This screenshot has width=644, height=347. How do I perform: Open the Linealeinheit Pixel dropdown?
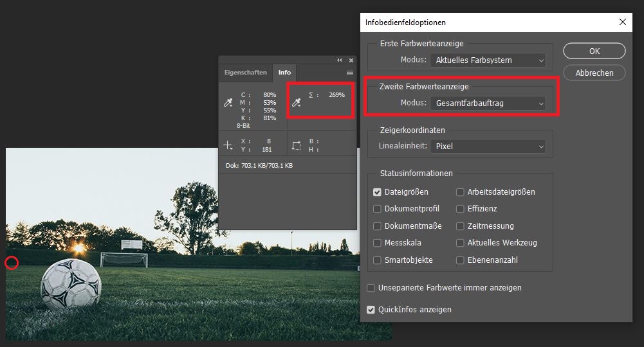pyautogui.click(x=487, y=147)
